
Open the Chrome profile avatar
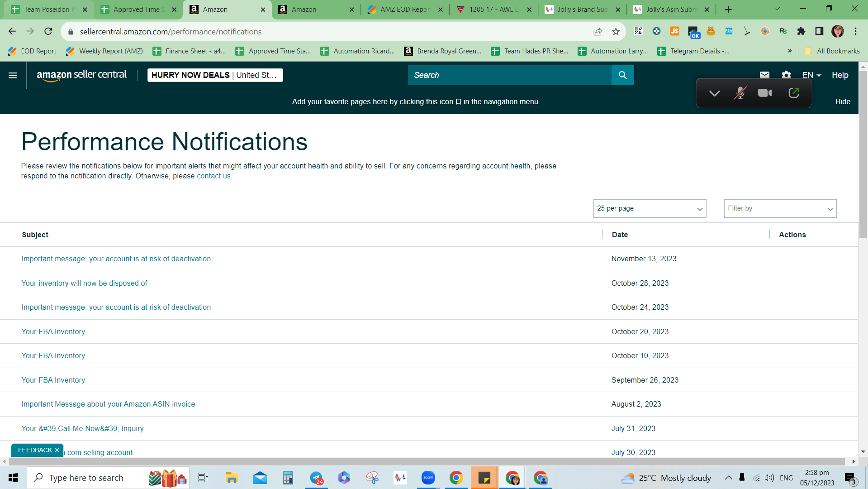[838, 31]
